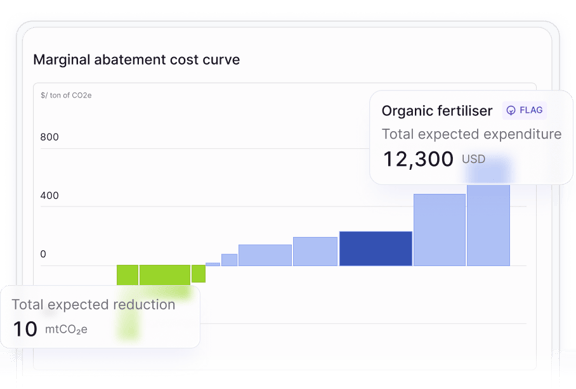Select the dark blue highlighted bar
The image size is (576, 389).
[x=375, y=249]
